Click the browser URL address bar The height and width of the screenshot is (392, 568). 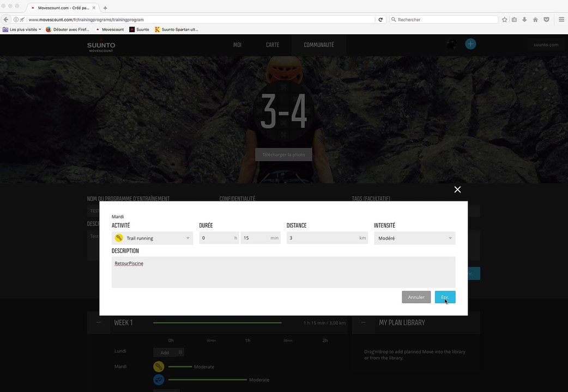(x=200, y=20)
